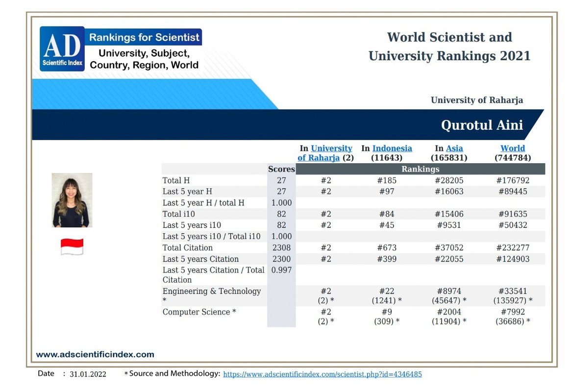The width and height of the screenshot is (571, 392).
Task: Click World rank #232277
Action: pyautogui.click(x=513, y=248)
